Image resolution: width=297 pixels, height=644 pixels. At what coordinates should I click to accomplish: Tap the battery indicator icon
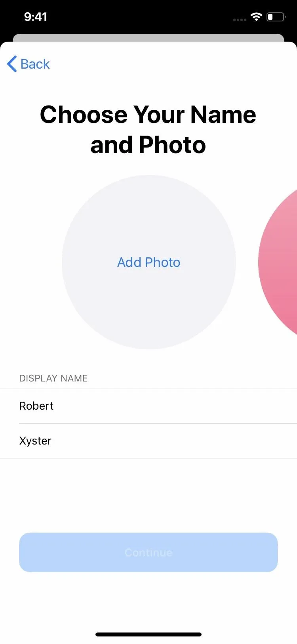pos(276,17)
